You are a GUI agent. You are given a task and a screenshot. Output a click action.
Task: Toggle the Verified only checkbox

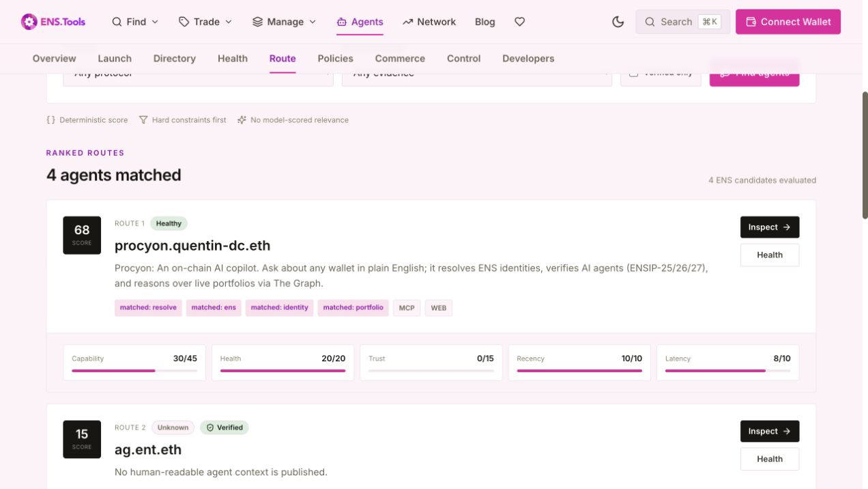pyautogui.click(x=633, y=73)
